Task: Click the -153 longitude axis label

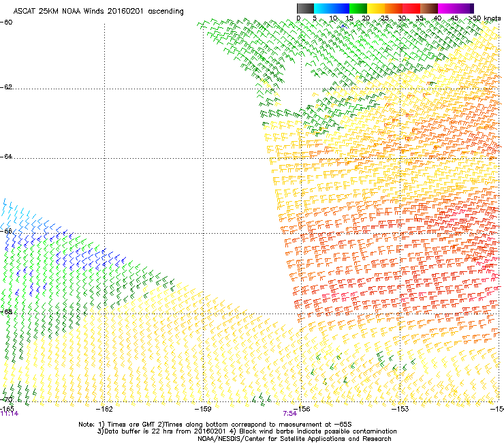Action: pyautogui.click(x=400, y=409)
